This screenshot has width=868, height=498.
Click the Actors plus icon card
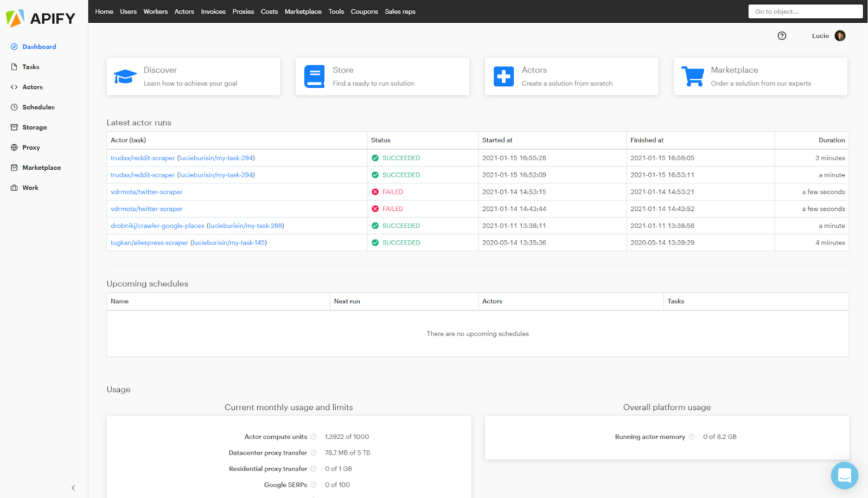[503, 76]
